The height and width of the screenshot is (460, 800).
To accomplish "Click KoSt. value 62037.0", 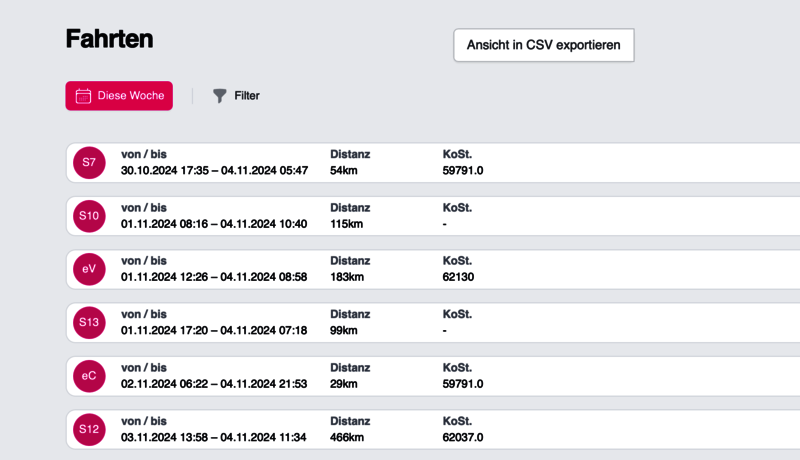I will point(463,437).
